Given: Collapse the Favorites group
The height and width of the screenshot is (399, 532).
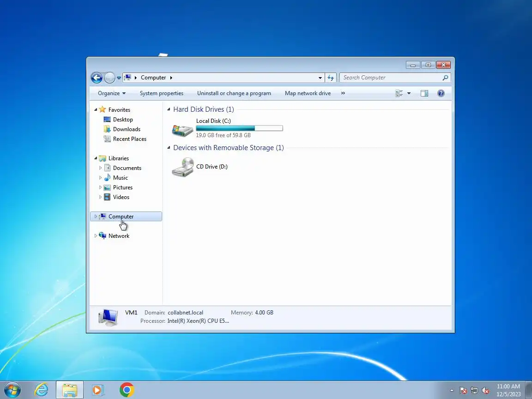Looking at the screenshot, I should (96, 109).
